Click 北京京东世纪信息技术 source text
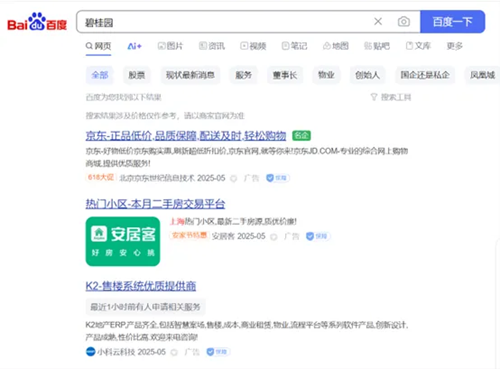 [x=157, y=178]
